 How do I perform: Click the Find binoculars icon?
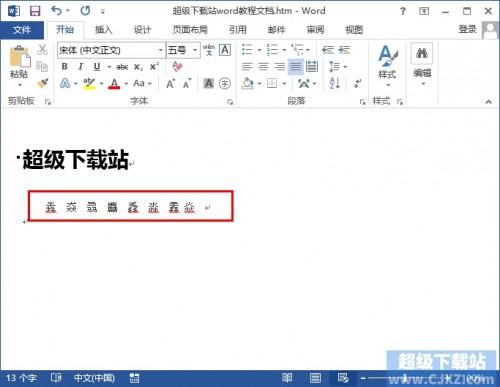tap(422, 53)
